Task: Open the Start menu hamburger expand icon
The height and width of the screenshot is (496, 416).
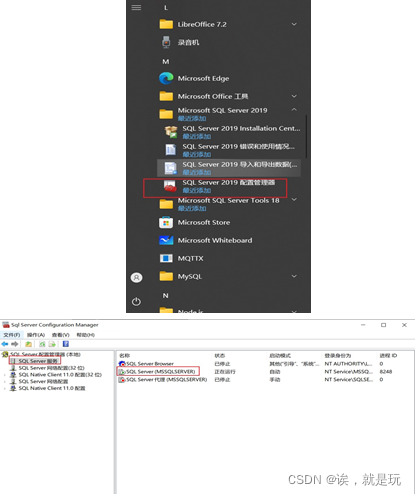Action: pyautogui.click(x=136, y=7)
